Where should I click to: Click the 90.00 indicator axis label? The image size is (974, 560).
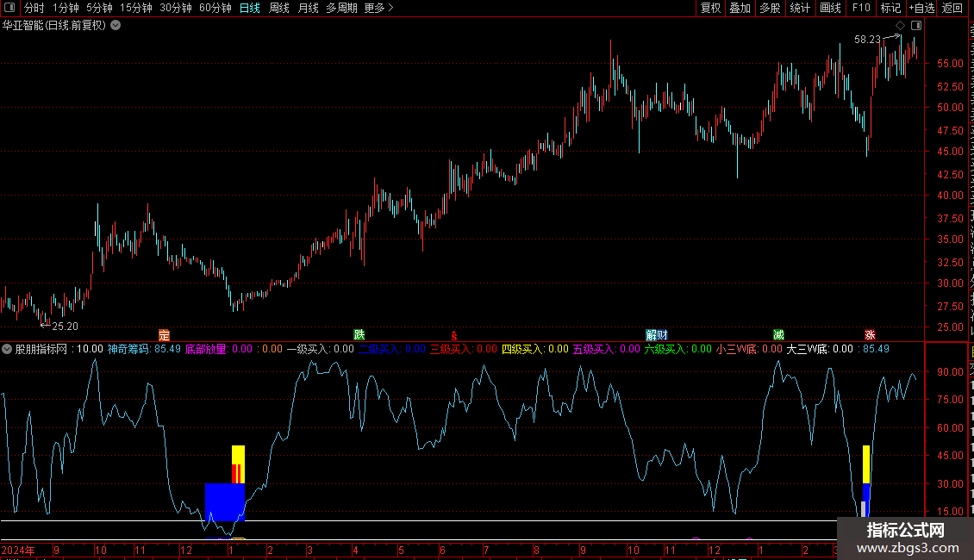click(950, 372)
